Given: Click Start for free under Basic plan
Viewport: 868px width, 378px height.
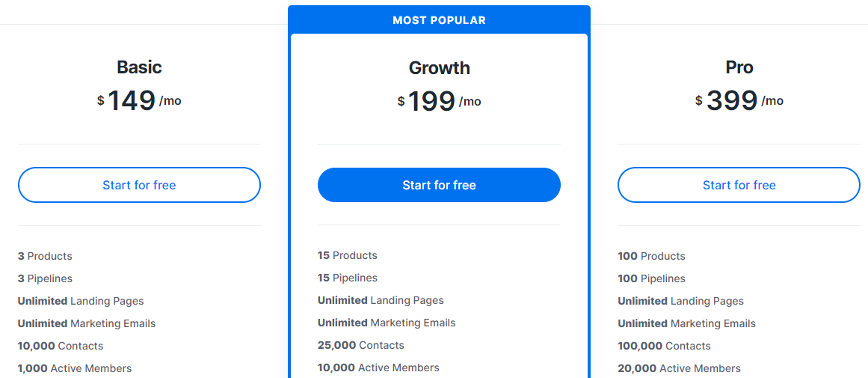Looking at the screenshot, I should [x=139, y=185].
